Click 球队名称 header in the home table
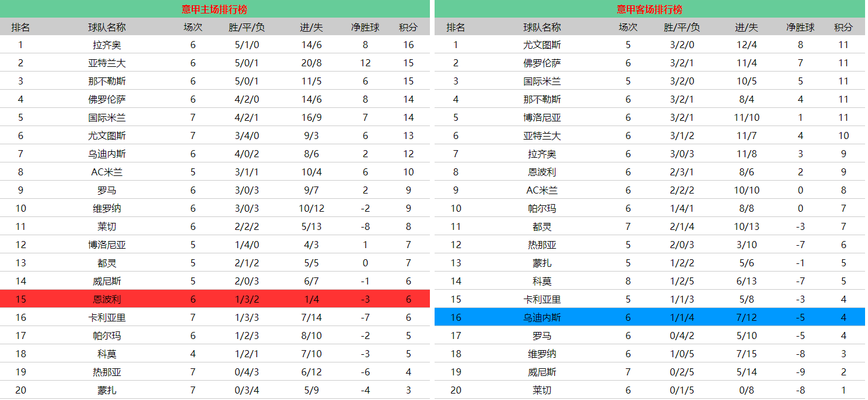Viewport: 868px width, 400px height. (107, 27)
